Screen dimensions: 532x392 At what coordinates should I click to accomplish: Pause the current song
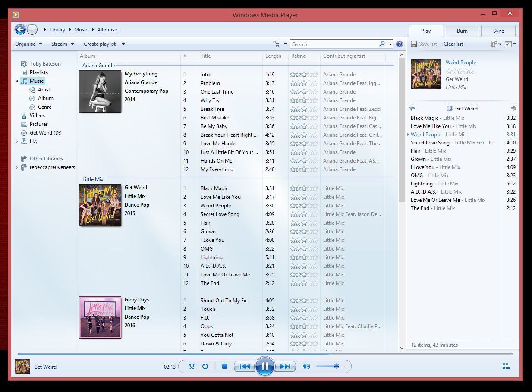265,366
